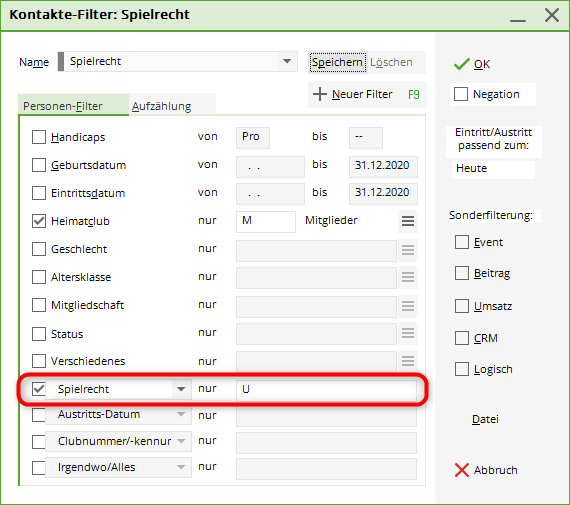The image size is (570, 505).
Task: Open the Altersklasse list menu icon
Action: pos(408,277)
